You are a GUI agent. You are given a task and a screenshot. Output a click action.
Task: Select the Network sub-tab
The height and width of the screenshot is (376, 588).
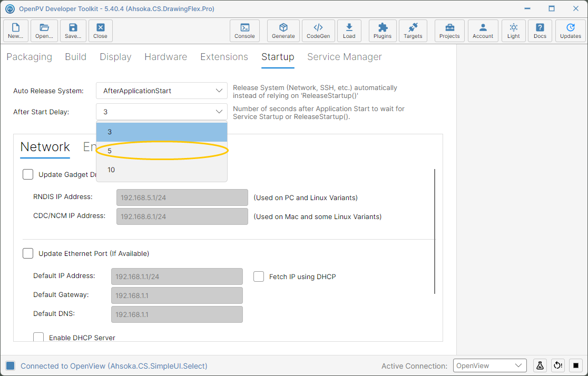click(x=45, y=147)
